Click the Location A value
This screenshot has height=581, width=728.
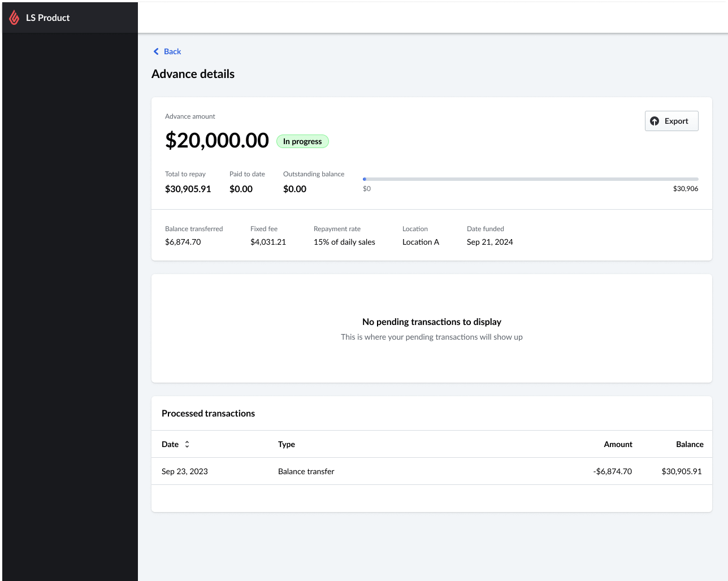(421, 242)
